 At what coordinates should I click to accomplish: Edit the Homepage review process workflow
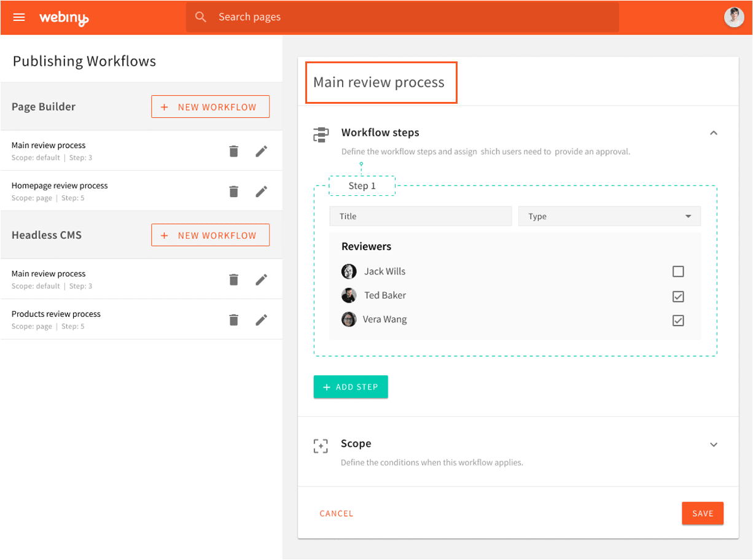pyautogui.click(x=262, y=192)
